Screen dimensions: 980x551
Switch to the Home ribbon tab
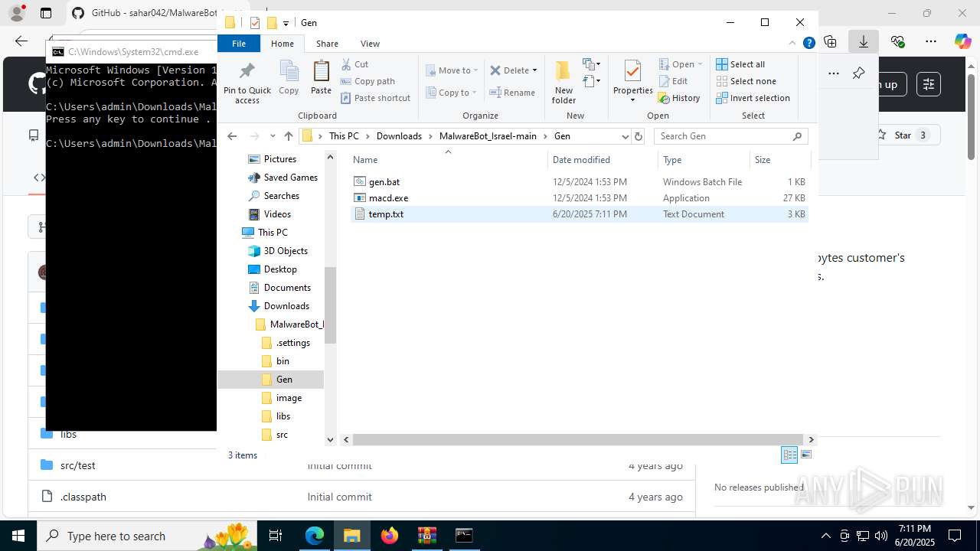coord(282,44)
